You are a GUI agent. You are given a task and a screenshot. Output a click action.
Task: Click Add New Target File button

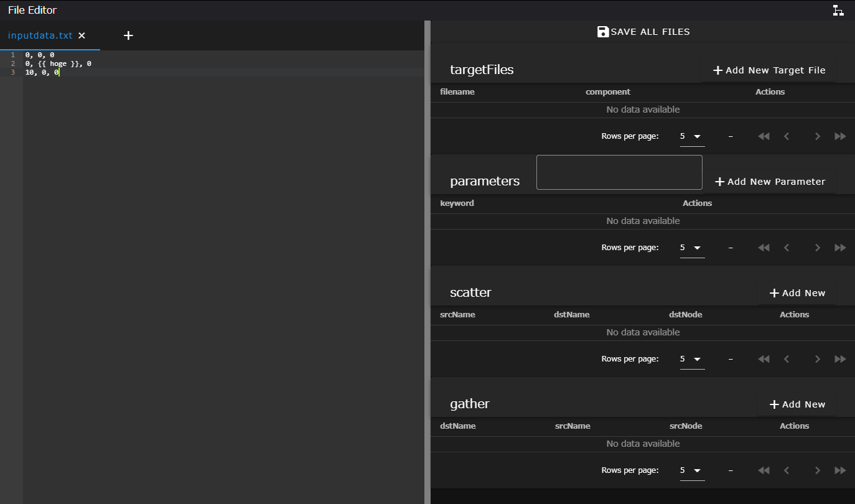[769, 70]
